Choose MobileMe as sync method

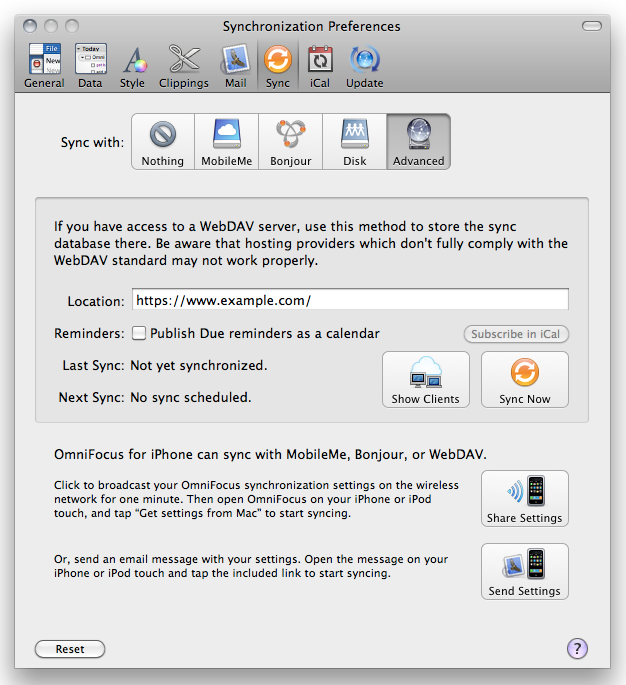coord(227,142)
